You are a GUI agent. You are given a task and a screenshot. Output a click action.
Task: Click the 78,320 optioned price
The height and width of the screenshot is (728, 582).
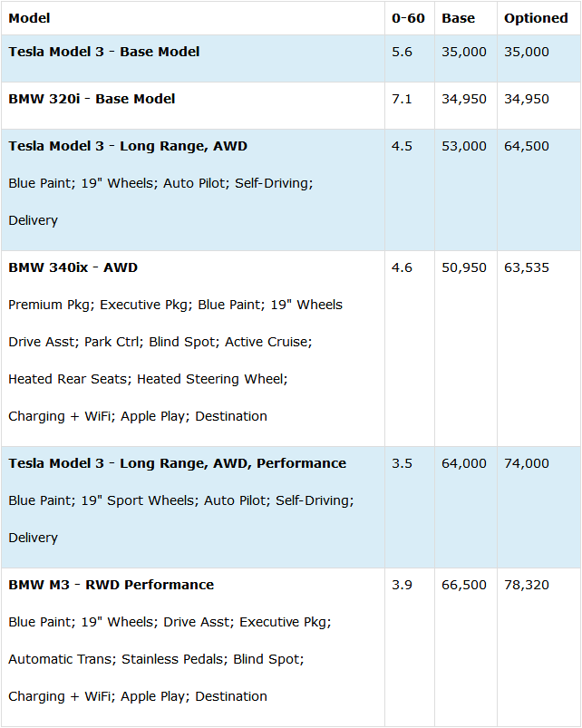527,585
